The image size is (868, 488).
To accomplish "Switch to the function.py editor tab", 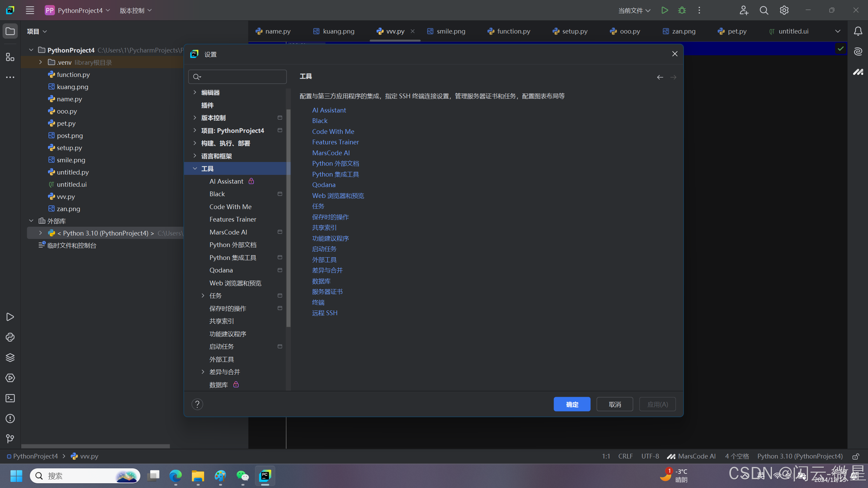I will pyautogui.click(x=509, y=31).
